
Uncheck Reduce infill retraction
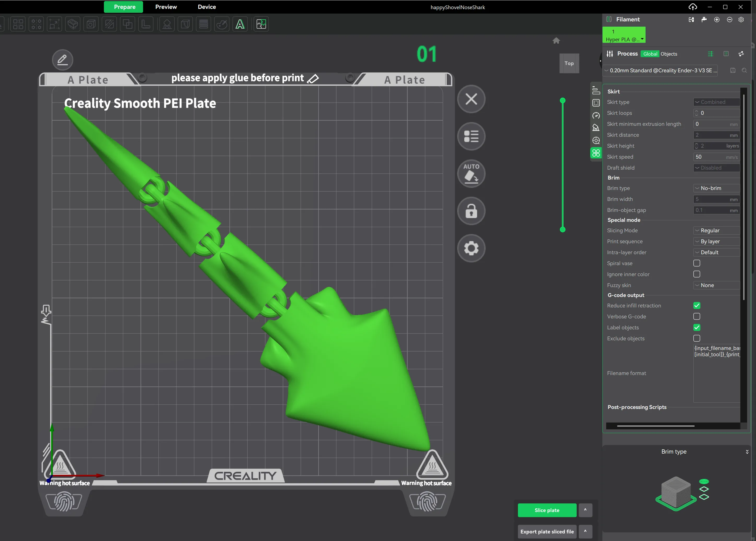click(x=696, y=306)
